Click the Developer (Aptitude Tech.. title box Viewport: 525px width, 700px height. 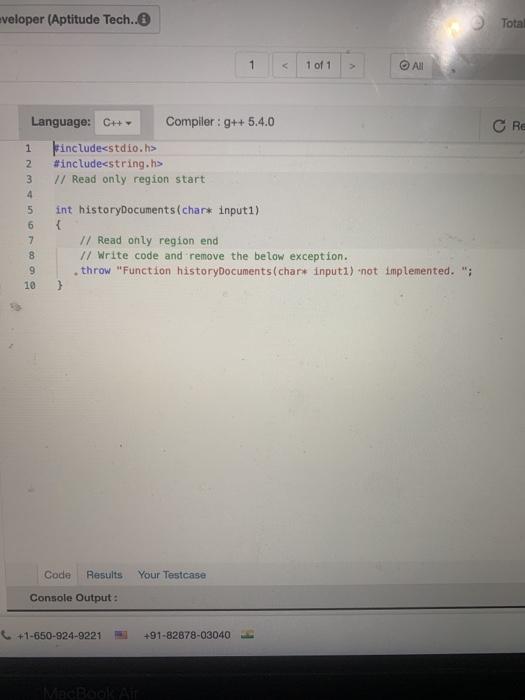79,19
